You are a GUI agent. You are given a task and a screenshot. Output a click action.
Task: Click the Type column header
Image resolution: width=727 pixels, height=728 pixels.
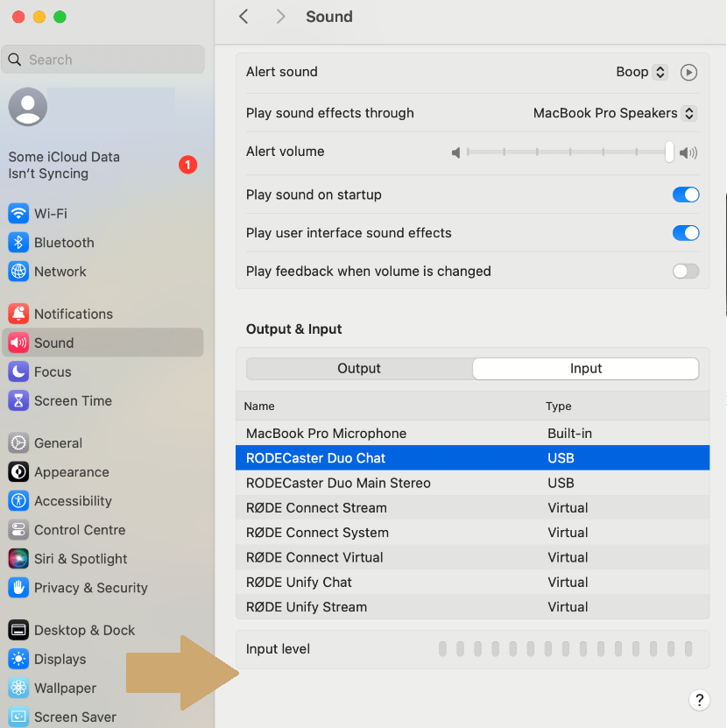(x=559, y=406)
